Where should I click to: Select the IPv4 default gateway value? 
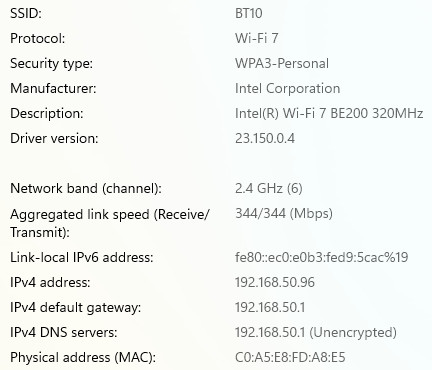pos(270,307)
